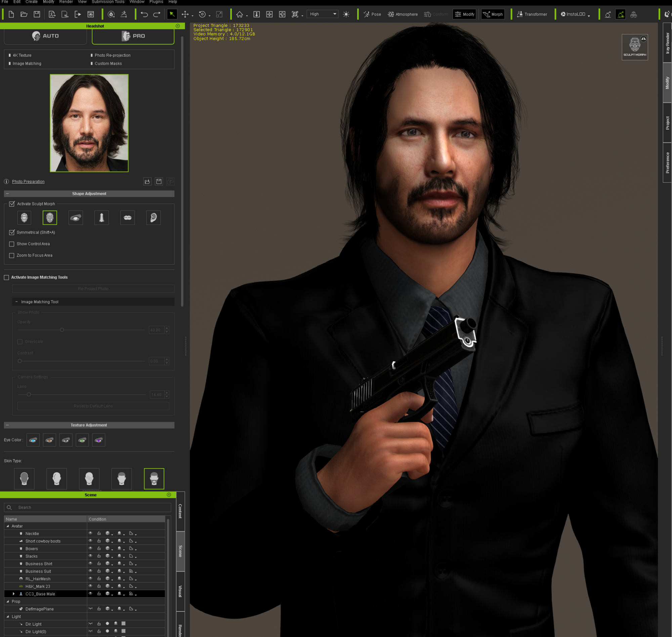Open the Submission Tools menu
The height and width of the screenshot is (637, 672).
pos(108,2)
